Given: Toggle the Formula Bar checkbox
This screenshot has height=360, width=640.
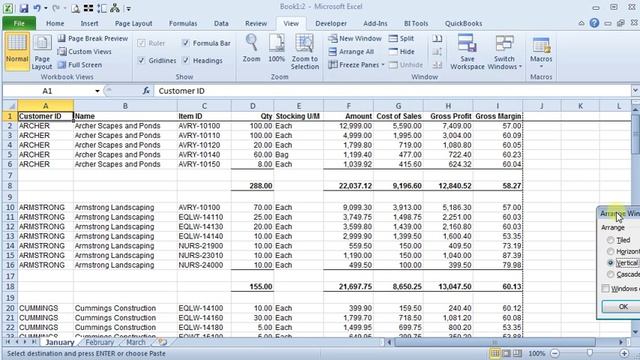Looking at the screenshot, I should (x=186, y=43).
